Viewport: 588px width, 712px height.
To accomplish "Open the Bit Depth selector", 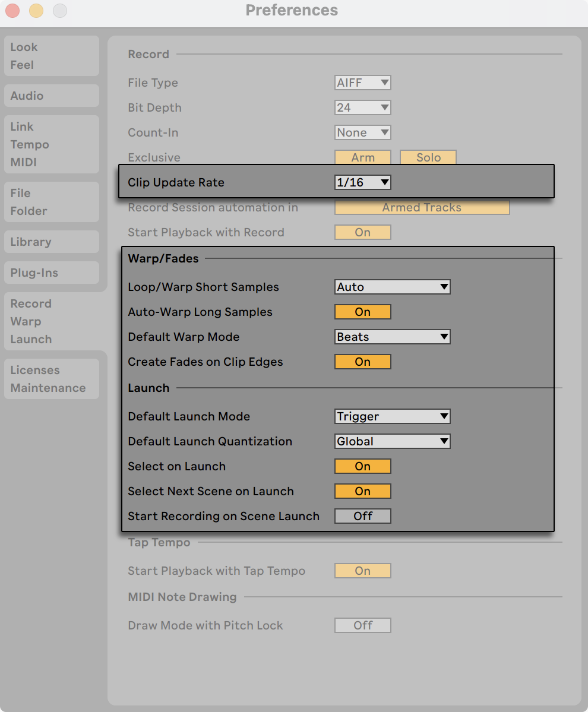I will (x=362, y=107).
